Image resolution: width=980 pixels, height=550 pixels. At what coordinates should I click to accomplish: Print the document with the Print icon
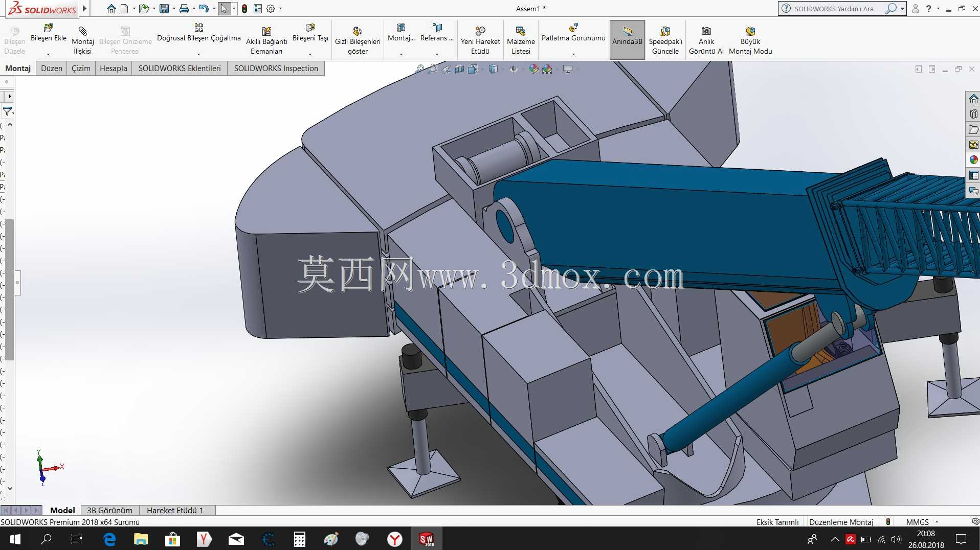[184, 9]
